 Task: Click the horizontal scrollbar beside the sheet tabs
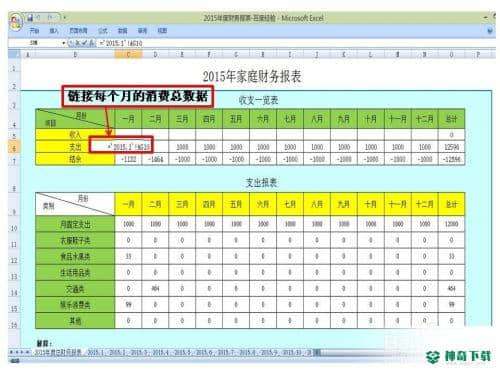point(367,352)
